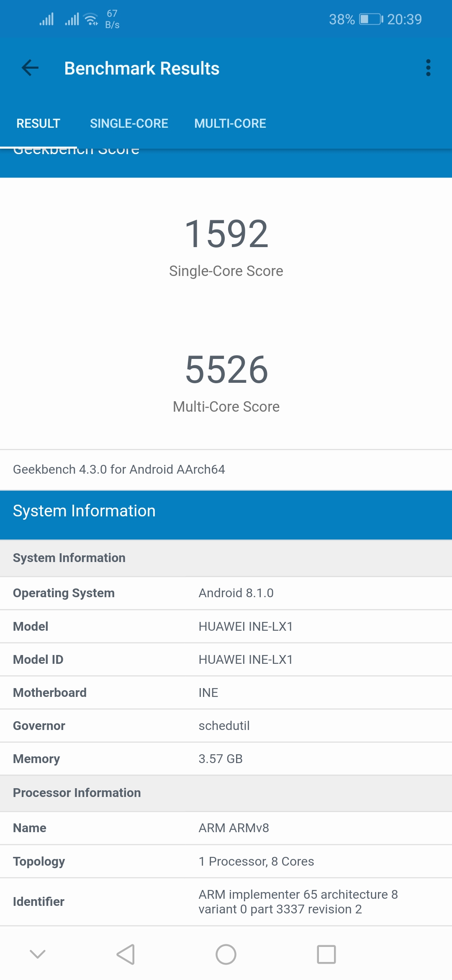This screenshot has width=452, height=980.
Task: Switch to the RESULT tab
Action: (x=38, y=124)
